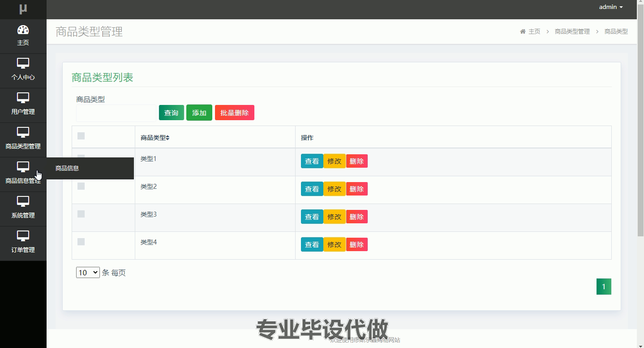Toggle the select-all header checkbox
644x348 pixels.
pyautogui.click(x=81, y=136)
